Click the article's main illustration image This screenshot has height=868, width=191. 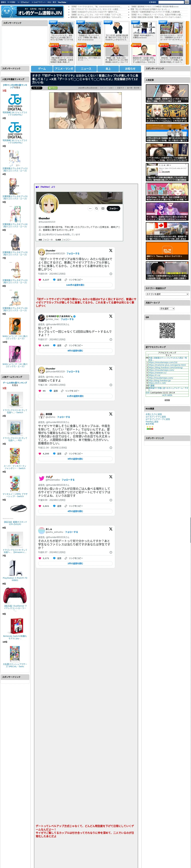coord(85,110)
